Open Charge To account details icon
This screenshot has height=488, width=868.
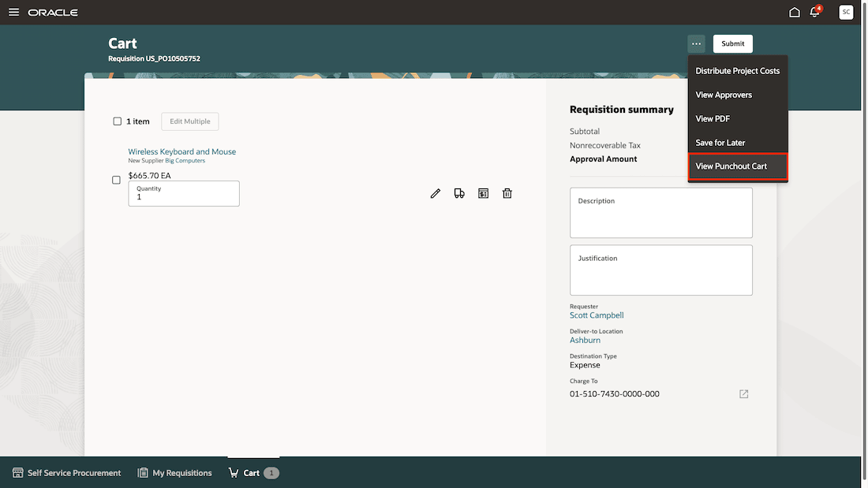[x=743, y=394]
